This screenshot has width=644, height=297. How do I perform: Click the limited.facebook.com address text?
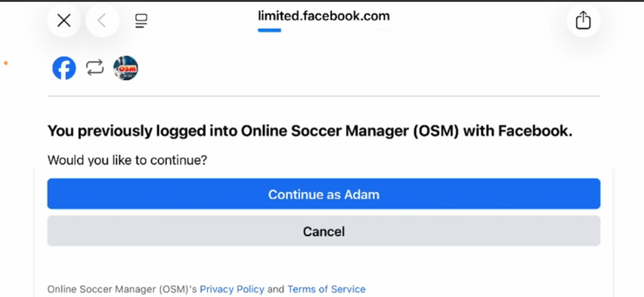tap(324, 16)
